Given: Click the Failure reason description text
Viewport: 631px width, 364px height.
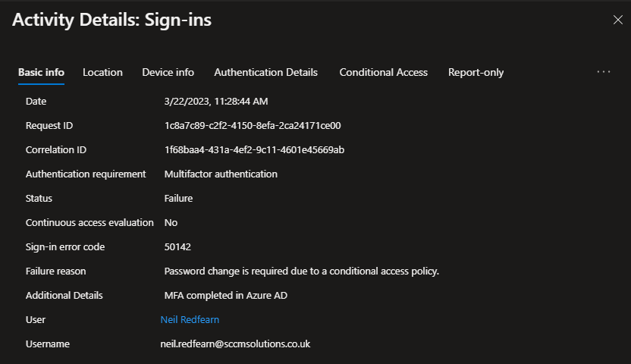Looking at the screenshot, I should (301, 271).
